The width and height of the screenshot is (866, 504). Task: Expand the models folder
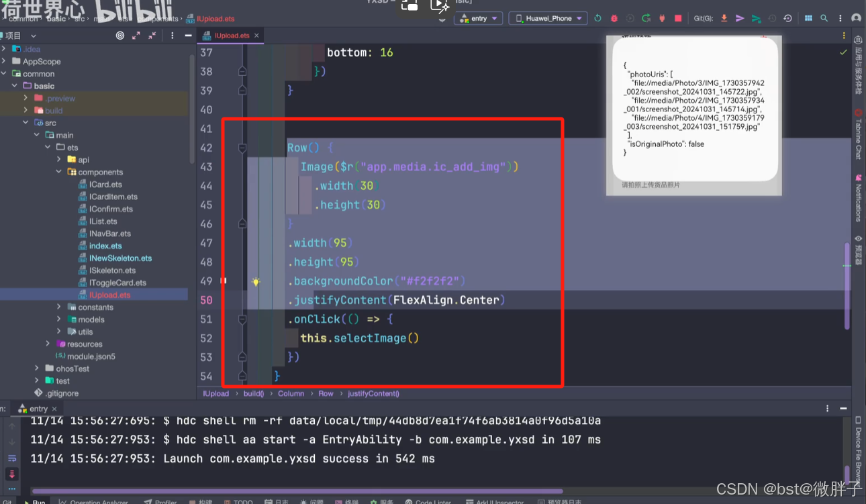[x=59, y=319]
